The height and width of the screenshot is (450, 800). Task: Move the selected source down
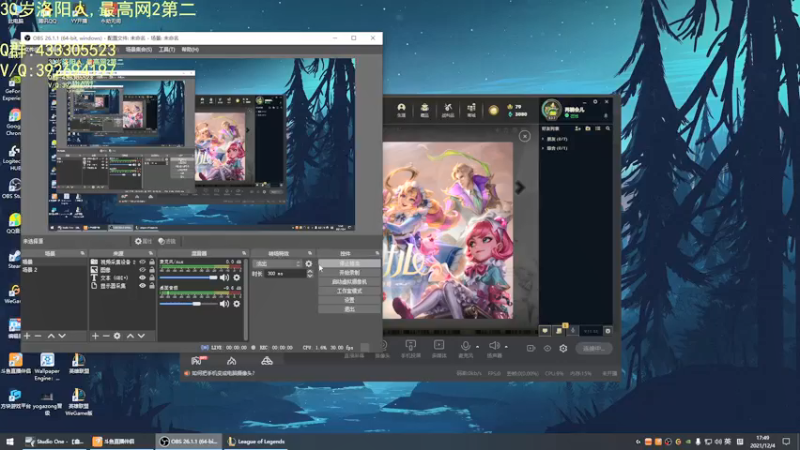141,336
